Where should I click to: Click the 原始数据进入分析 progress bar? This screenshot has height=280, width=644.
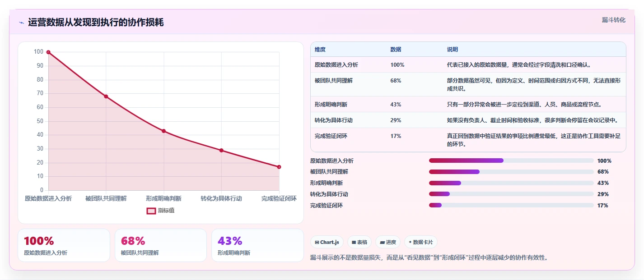511,161
